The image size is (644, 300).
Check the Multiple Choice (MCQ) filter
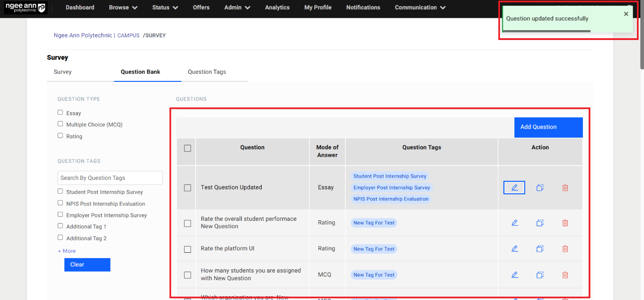tap(60, 124)
